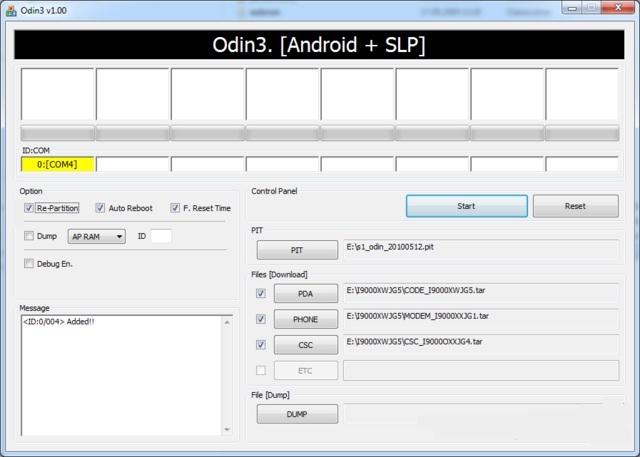Image resolution: width=640 pixels, height=457 pixels.
Task: Open the AP RAM dropdown
Action: (97, 237)
